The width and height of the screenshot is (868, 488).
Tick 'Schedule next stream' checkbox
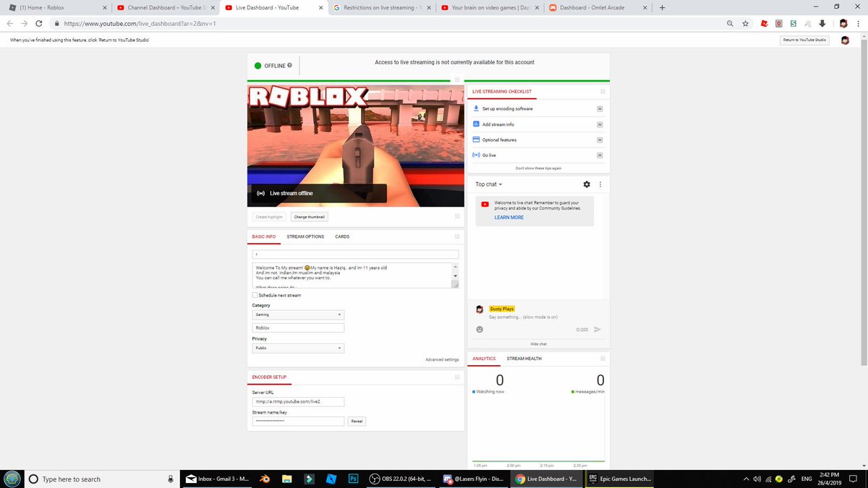point(255,295)
